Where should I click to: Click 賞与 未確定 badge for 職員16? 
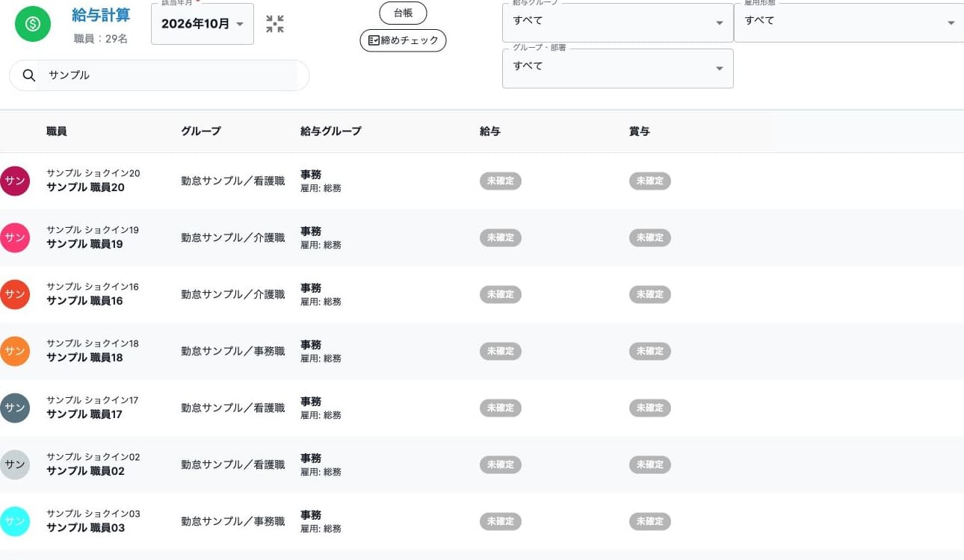(650, 294)
